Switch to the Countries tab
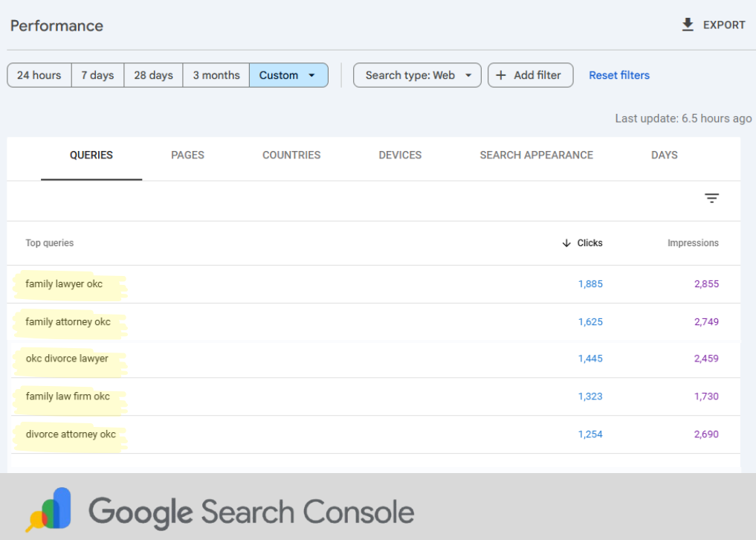This screenshot has height=540, width=756. pos(291,155)
